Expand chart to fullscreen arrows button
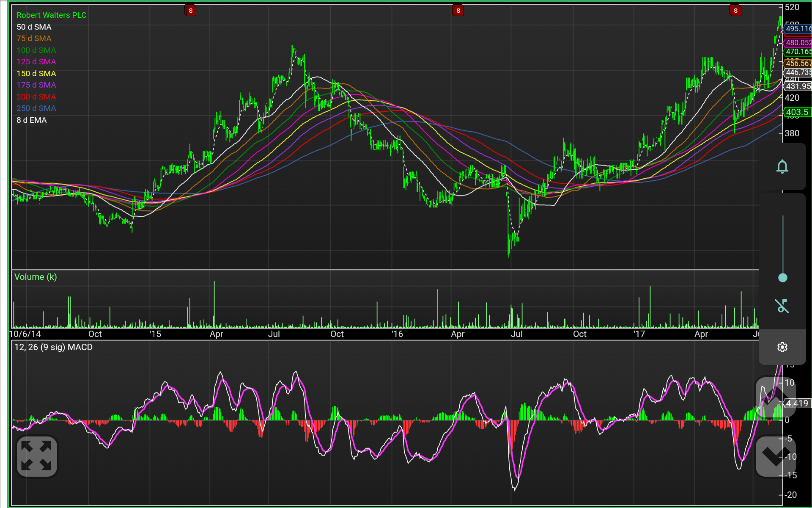812x508 pixels. pos(37,456)
